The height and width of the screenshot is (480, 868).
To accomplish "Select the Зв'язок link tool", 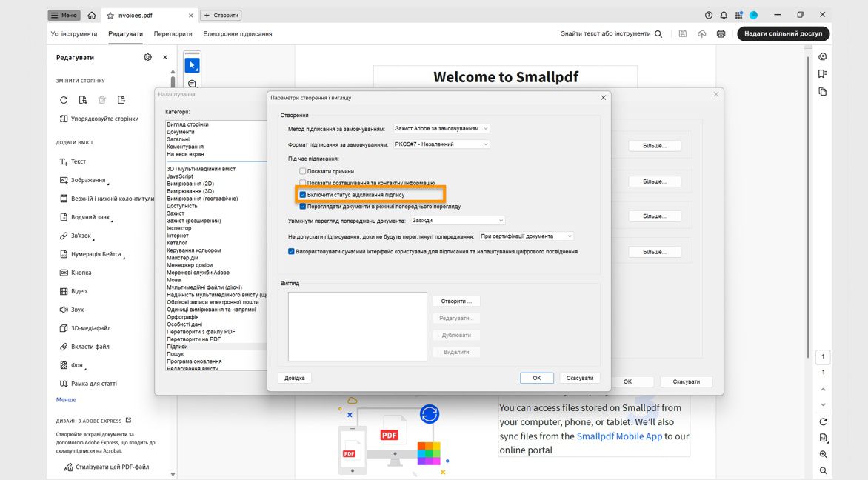I will click(76, 236).
